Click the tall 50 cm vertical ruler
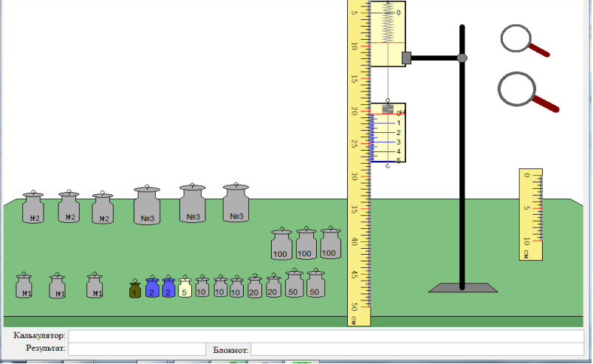 click(x=359, y=163)
